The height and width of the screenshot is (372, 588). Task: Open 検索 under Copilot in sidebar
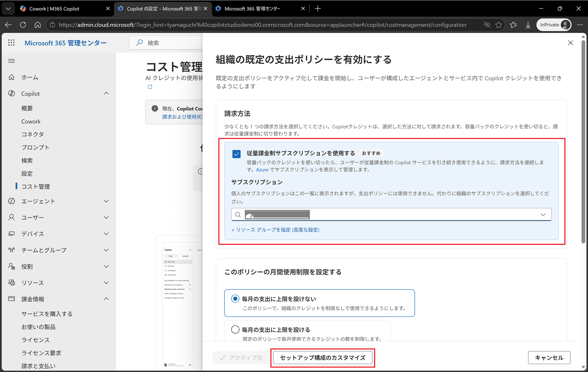coord(27,161)
